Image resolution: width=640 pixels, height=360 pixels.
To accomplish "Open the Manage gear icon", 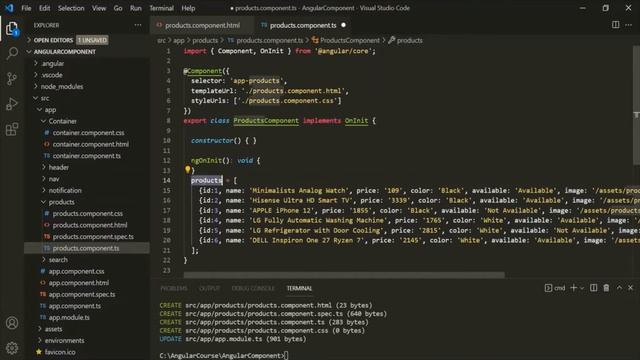I will [x=12, y=348].
